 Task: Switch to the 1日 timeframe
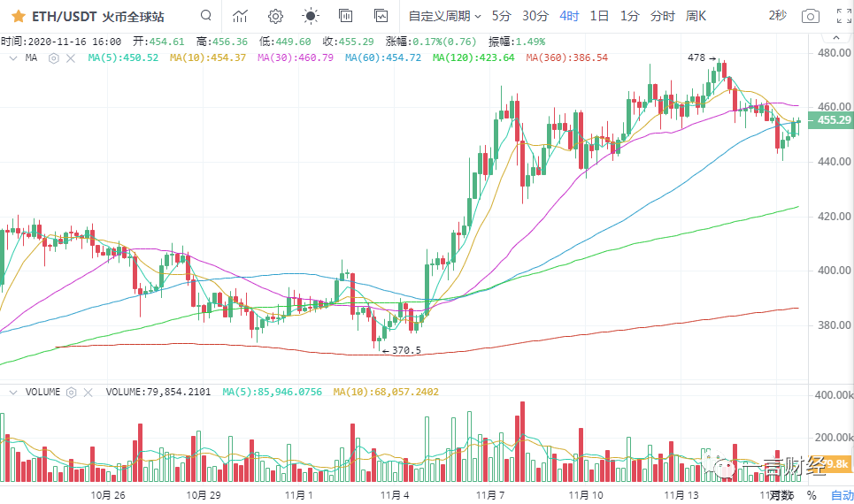point(599,16)
